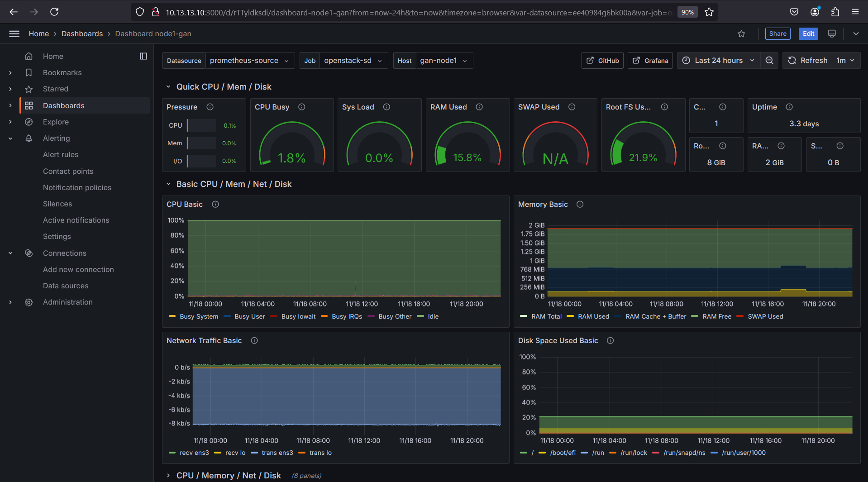Select Alert rules in the sidebar menu
The image size is (868, 482).
click(x=60, y=154)
